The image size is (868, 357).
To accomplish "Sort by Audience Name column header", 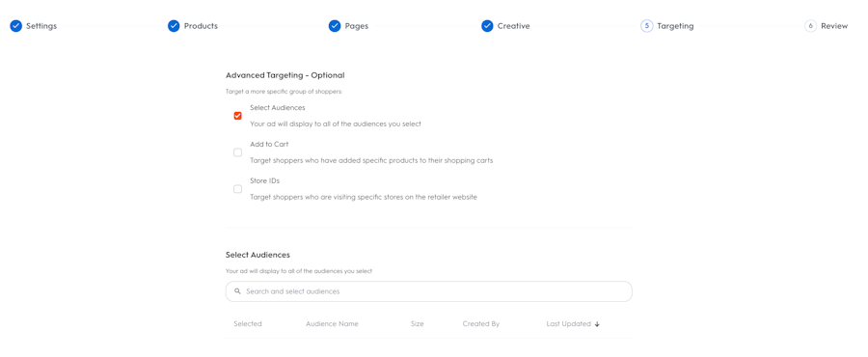I will pos(332,324).
